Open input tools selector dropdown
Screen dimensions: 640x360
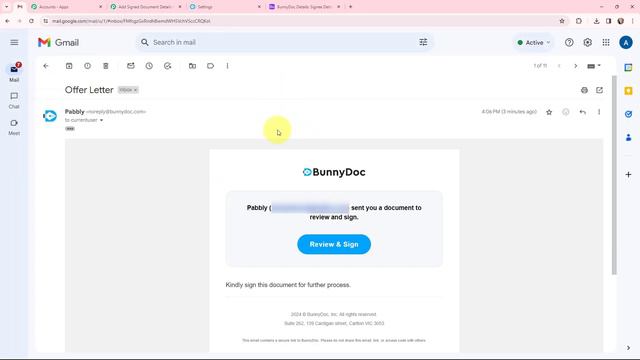[594, 66]
